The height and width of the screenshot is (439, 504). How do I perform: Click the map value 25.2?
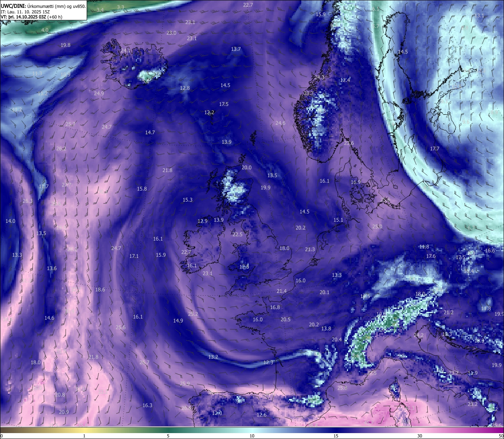[x=193, y=314]
